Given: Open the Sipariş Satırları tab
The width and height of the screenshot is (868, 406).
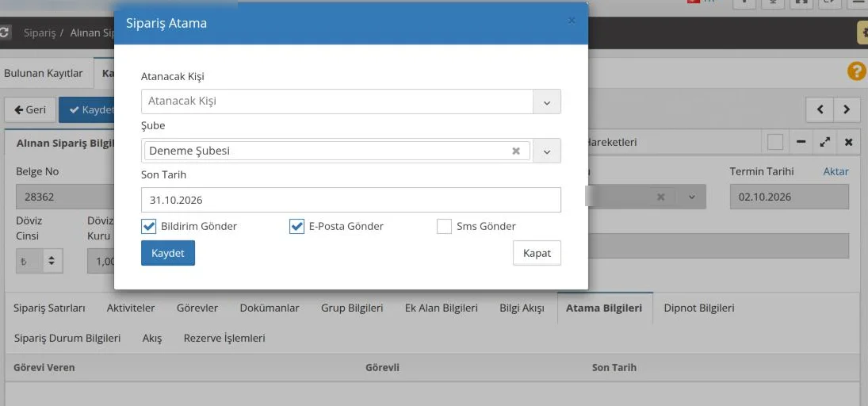Looking at the screenshot, I should pyautogui.click(x=49, y=308).
